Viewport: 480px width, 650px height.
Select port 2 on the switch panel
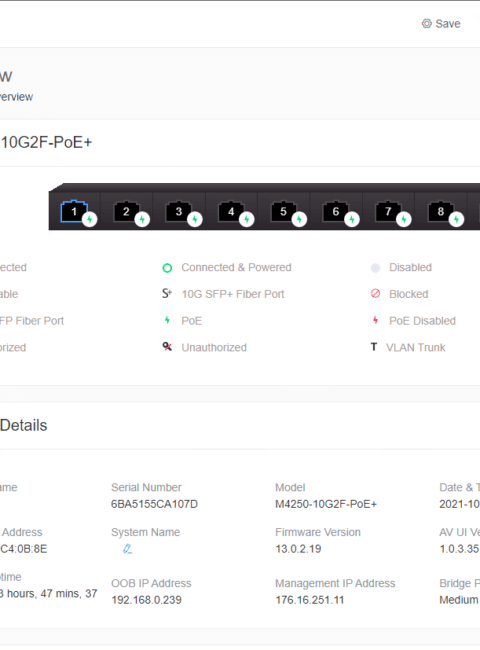[126, 211]
